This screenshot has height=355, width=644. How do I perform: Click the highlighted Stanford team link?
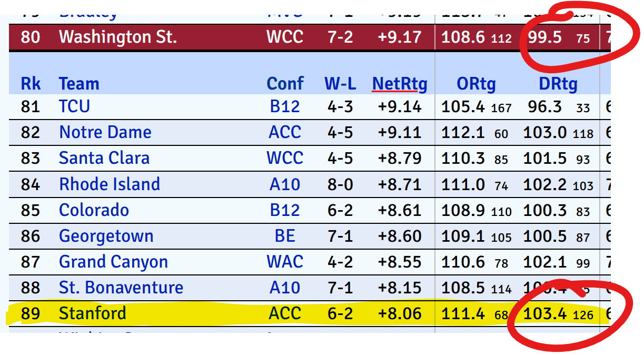(93, 313)
